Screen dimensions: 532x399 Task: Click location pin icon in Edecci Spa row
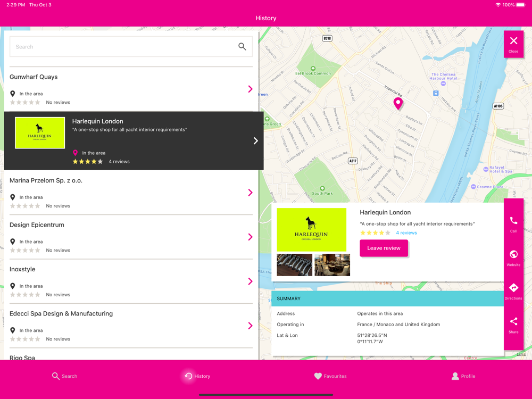click(x=13, y=330)
